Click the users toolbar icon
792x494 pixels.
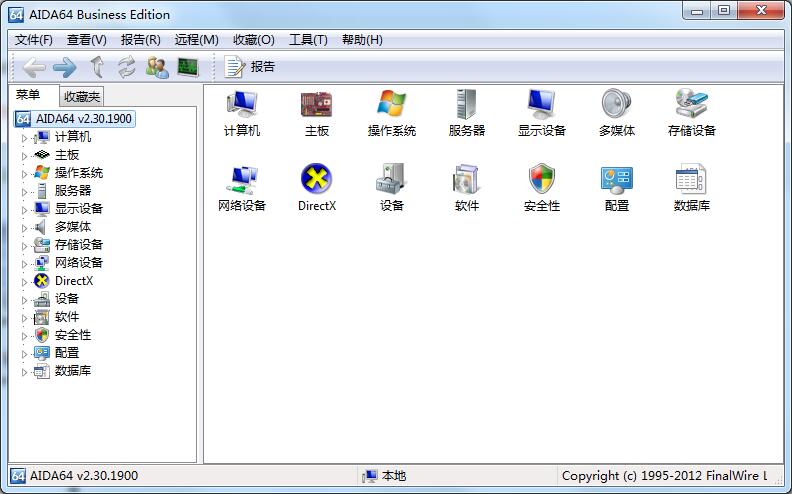(157, 67)
